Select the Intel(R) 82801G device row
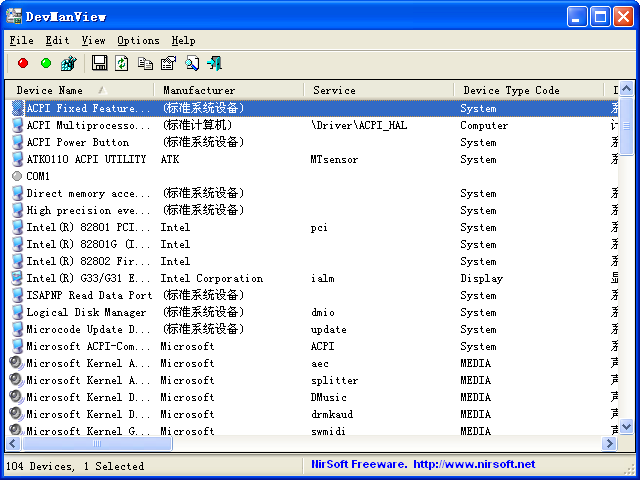Image resolution: width=640 pixels, height=480 pixels. [x=312, y=244]
